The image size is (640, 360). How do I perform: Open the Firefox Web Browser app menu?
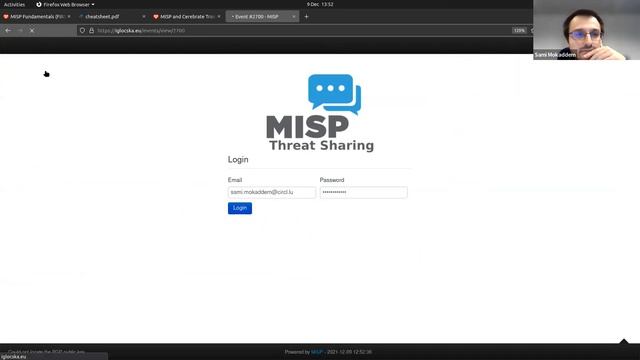tap(65, 4)
